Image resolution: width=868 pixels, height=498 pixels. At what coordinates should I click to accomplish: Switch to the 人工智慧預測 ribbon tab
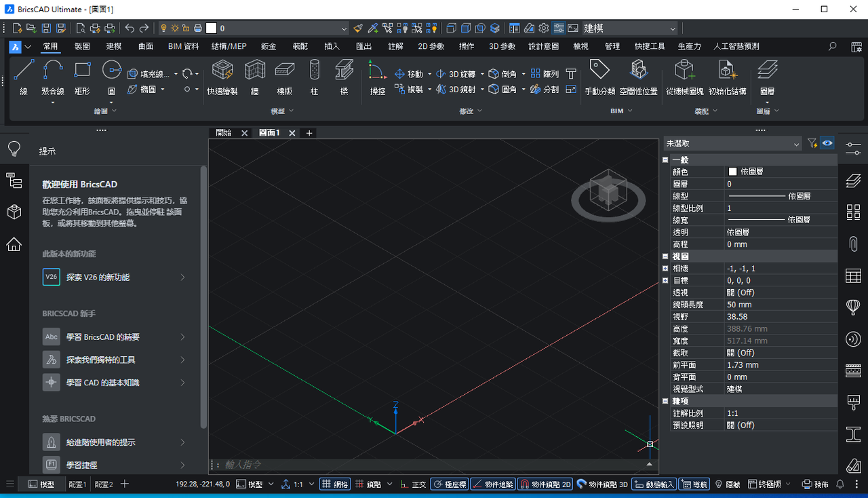pos(736,46)
